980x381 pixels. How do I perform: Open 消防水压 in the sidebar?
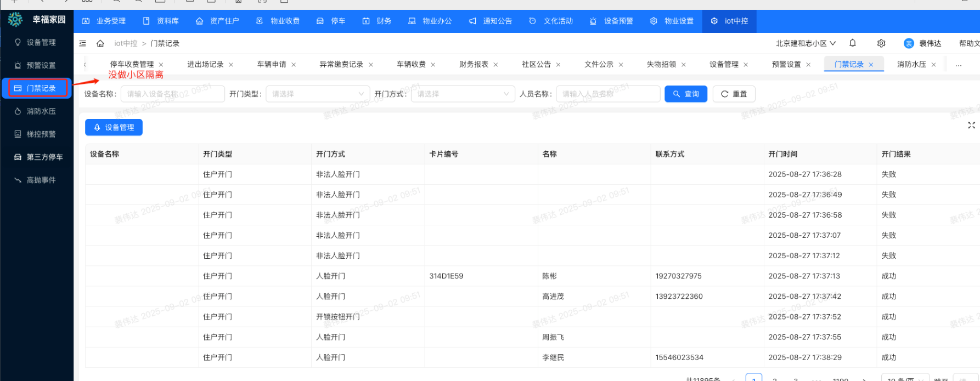pyautogui.click(x=41, y=111)
